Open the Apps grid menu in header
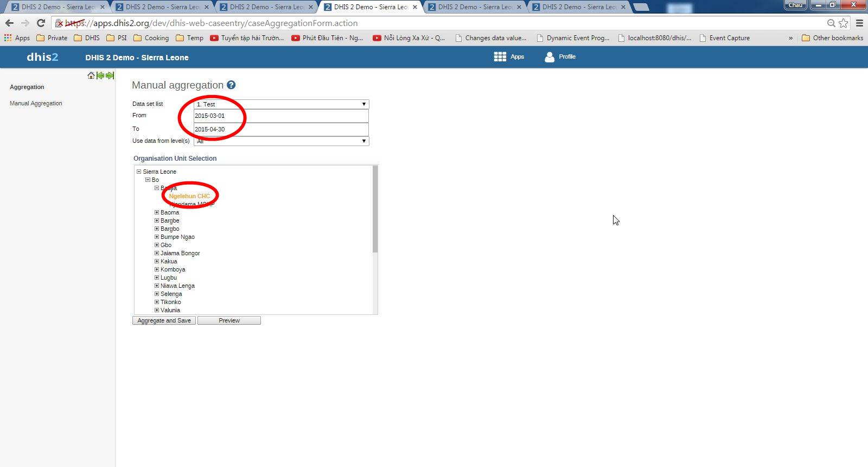This screenshot has height=467, width=868. [509, 57]
